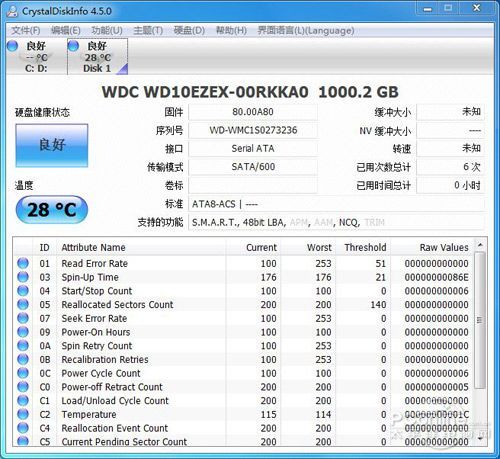Click status orb for Temperature row
The width and height of the screenshot is (500, 459).
(x=23, y=414)
